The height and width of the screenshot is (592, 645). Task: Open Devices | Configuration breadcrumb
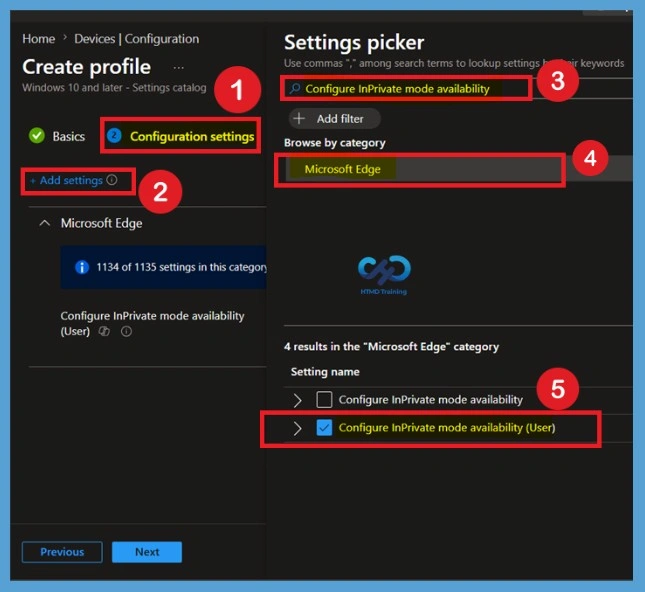(137, 39)
